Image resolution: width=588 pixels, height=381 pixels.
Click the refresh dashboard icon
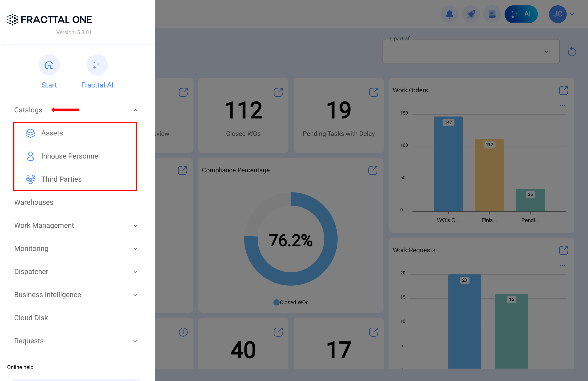coord(572,52)
